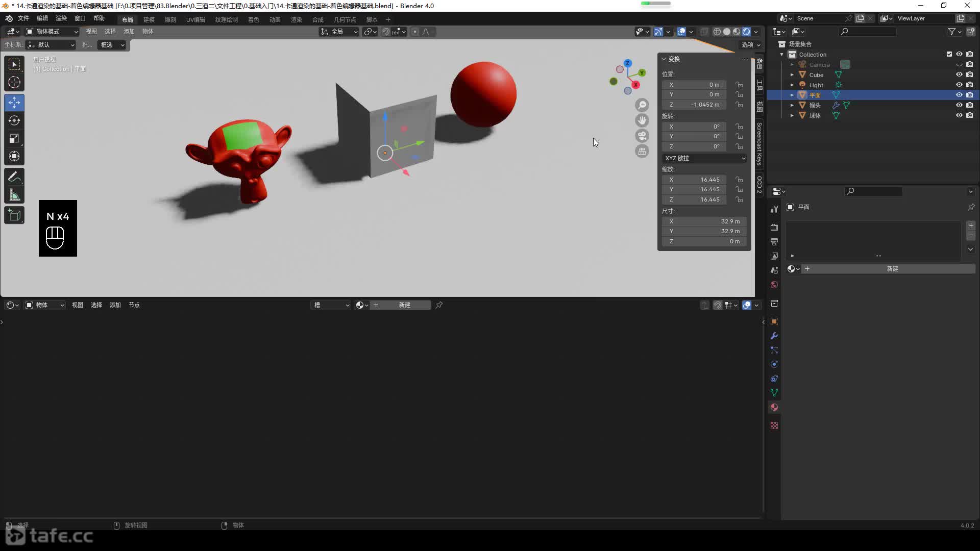980x551 pixels.
Task: Toggle camera view with the camera icon
Action: tap(642, 136)
